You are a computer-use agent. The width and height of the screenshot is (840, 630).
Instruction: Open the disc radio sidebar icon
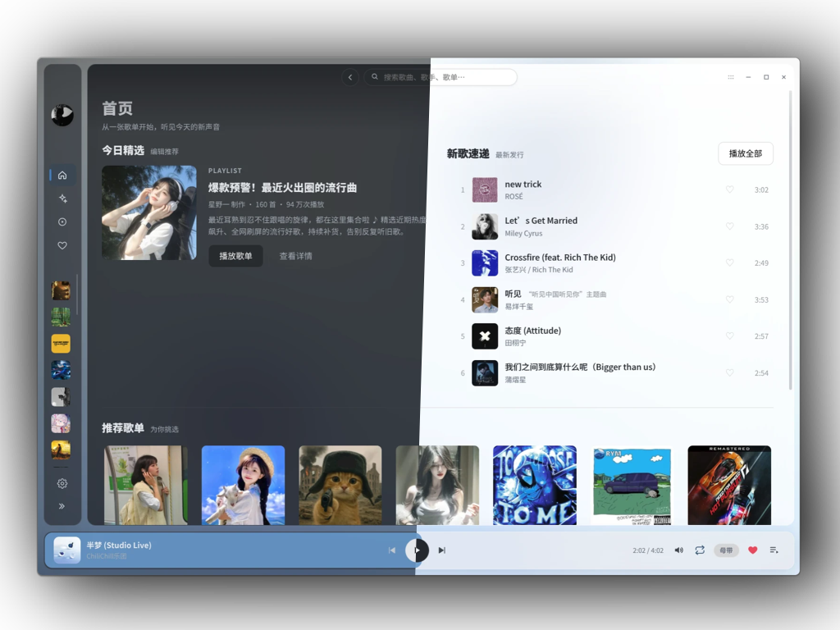tap(62, 221)
